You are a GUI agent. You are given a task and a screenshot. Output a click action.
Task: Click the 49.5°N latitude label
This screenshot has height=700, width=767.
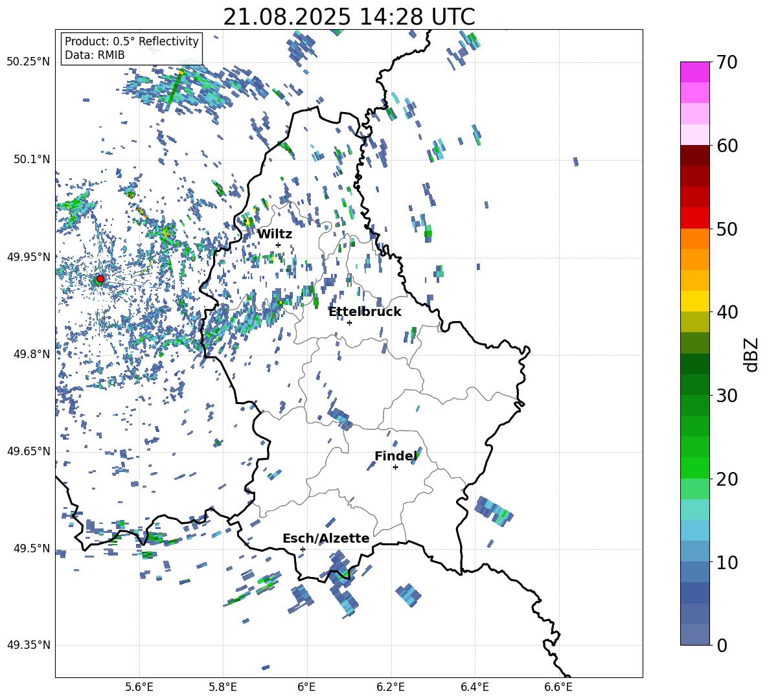tap(32, 548)
